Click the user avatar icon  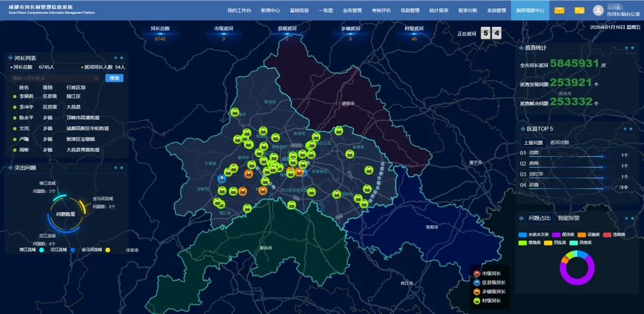598,10
